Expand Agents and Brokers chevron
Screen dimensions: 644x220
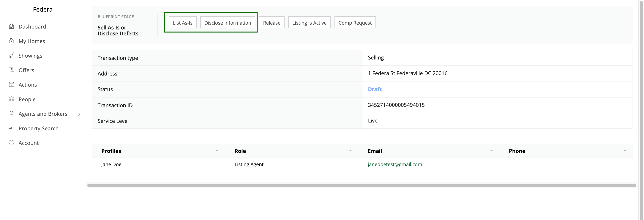(x=79, y=114)
